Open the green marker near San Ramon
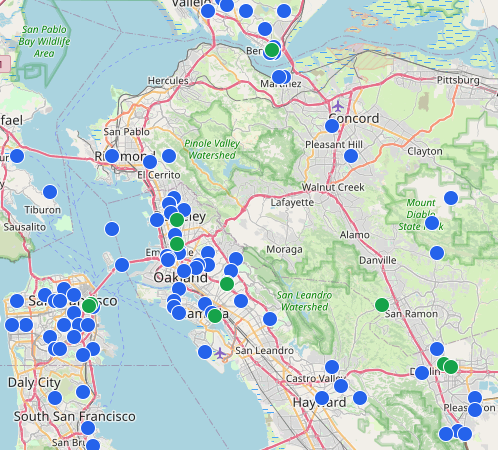498x450 pixels. click(382, 305)
